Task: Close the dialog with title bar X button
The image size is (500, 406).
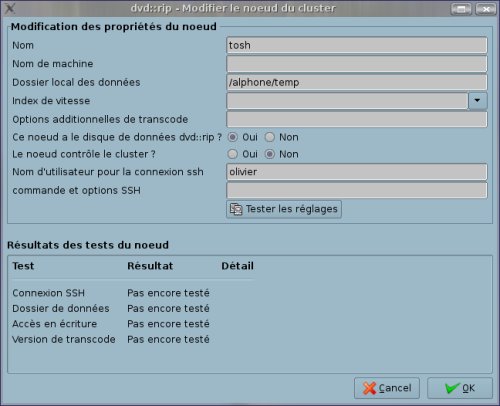Action: coord(485,9)
